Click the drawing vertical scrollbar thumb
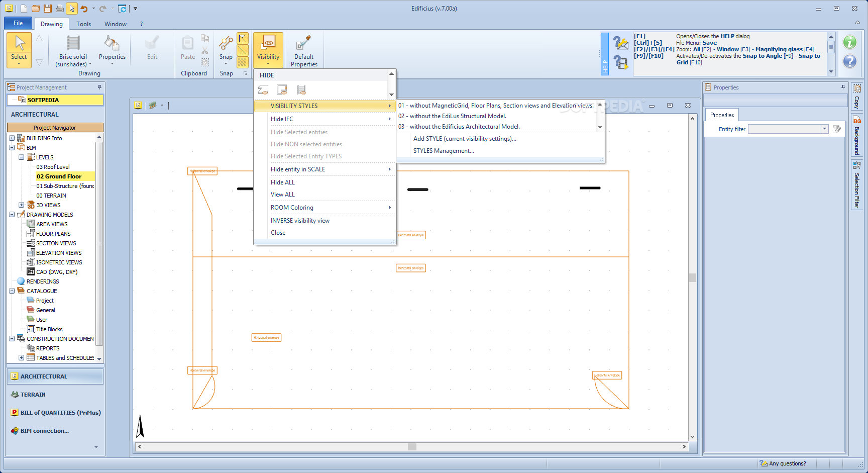868x473 pixels. click(693, 278)
